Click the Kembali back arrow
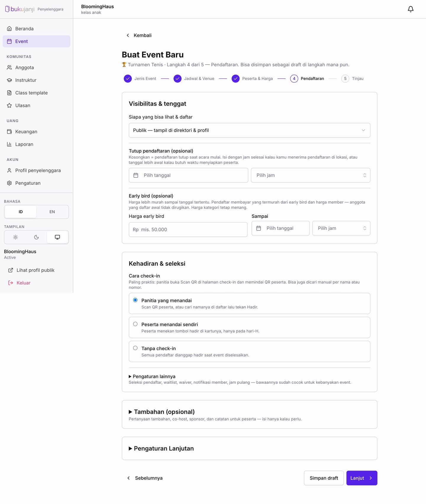The height and width of the screenshot is (504, 426). coord(128,35)
